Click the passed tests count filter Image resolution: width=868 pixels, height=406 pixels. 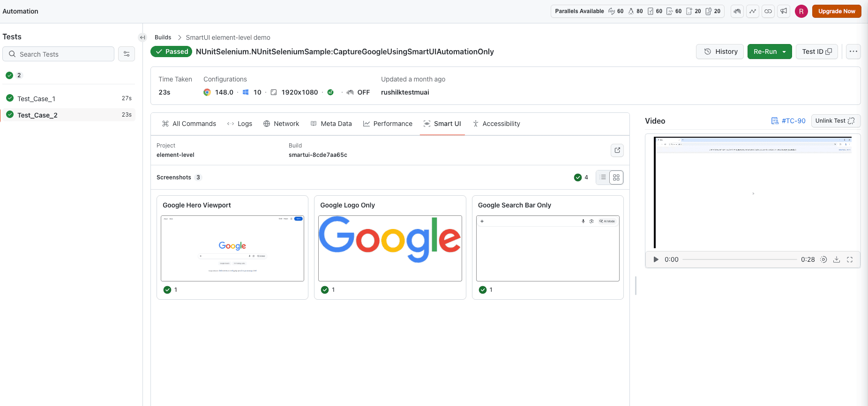pyautogui.click(x=14, y=75)
